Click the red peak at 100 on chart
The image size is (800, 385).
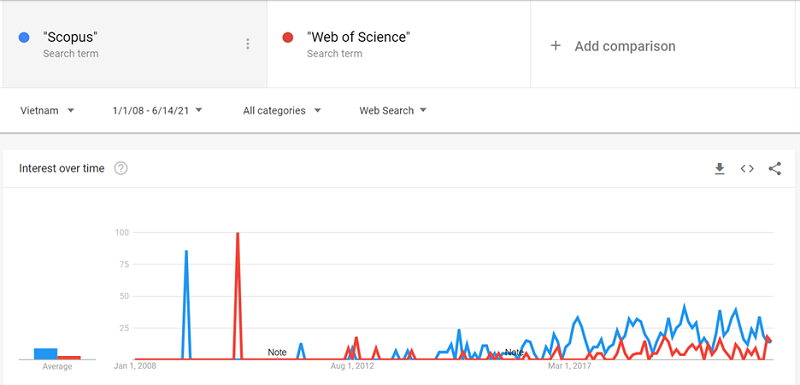tap(238, 234)
